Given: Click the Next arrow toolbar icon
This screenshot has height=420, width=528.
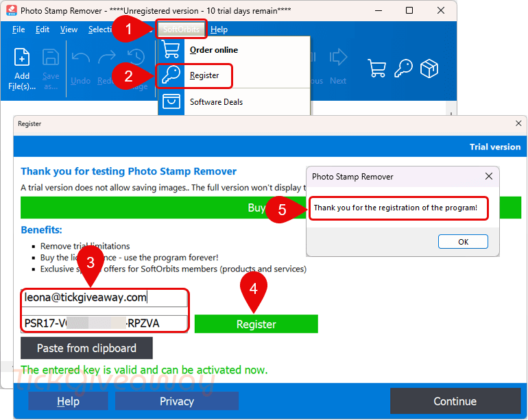Looking at the screenshot, I should (x=338, y=58).
